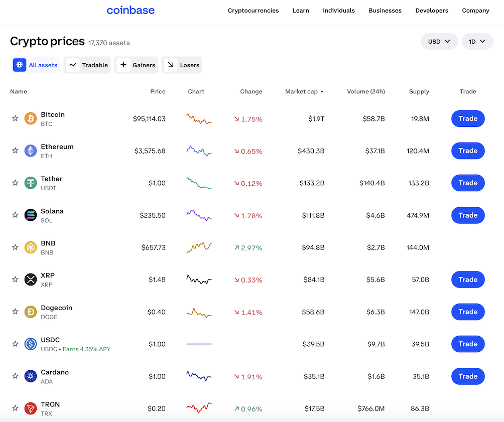The image size is (504, 422).
Task: Toggle the USDC watchlist star
Action: click(x=15, y=344)
